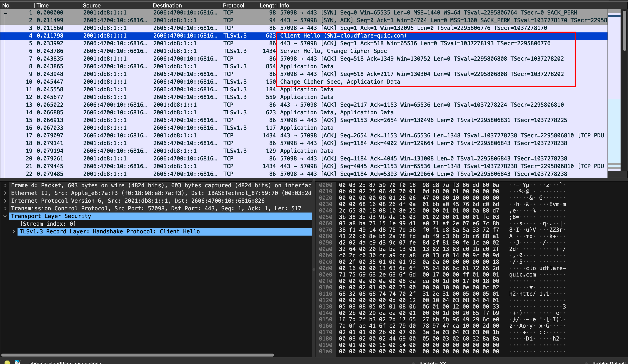Sort by the Protocol column header
This screenshot has width=628, height=364.
click(239, 6)
